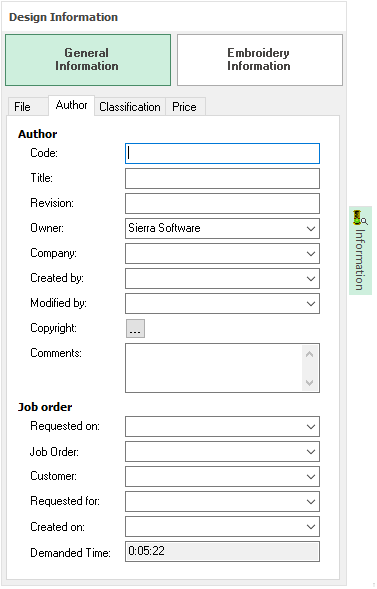This screenshot has width=377, height=589.
Task: Click Comments scrollbar up arrow
Action: (310, 354)
